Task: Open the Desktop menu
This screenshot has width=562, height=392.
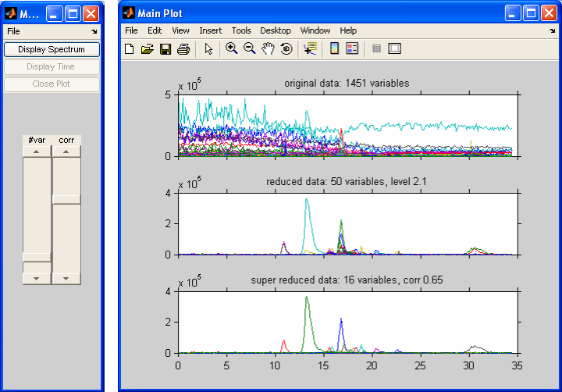Action: click(276, 30)
